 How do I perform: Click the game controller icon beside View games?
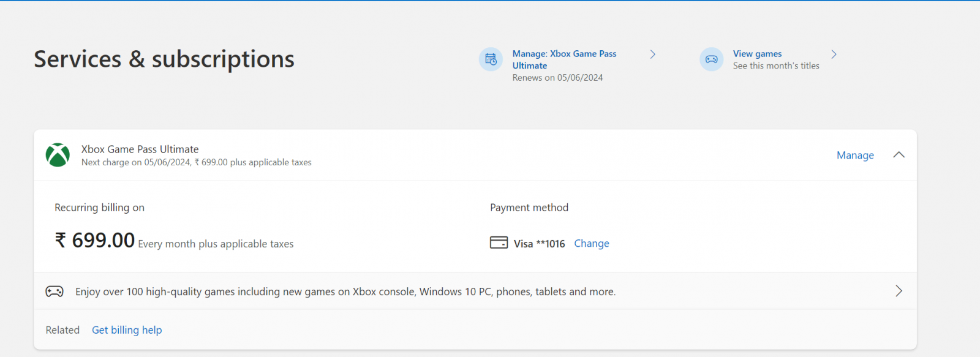[711, 59]
